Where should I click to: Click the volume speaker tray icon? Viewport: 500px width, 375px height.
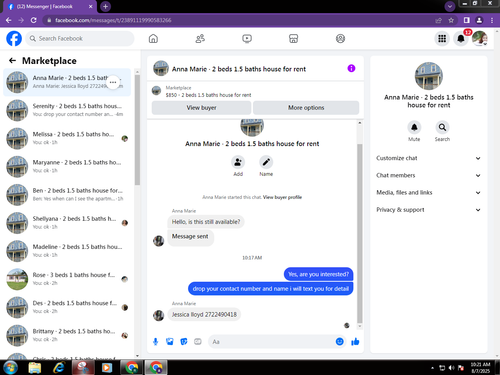(x=451, y=368)
